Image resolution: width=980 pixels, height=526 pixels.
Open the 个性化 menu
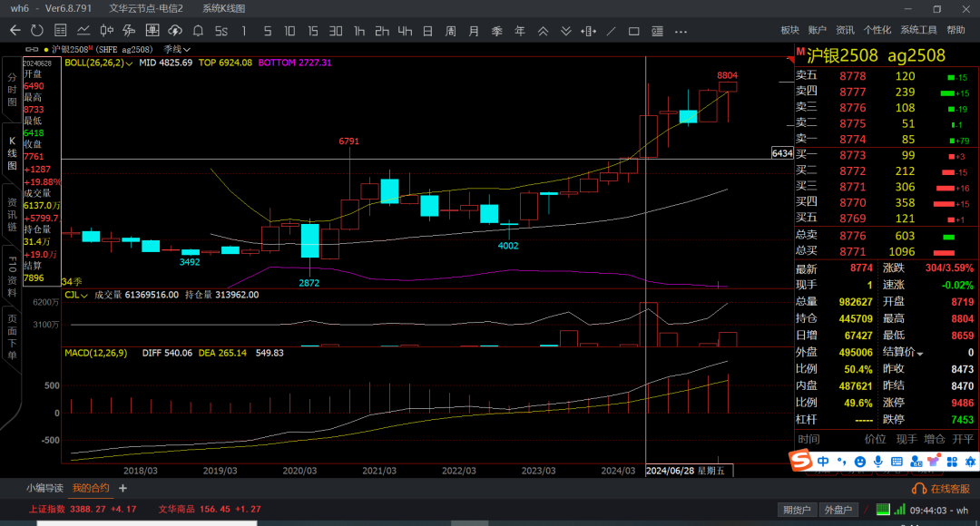tap(877, 31)
